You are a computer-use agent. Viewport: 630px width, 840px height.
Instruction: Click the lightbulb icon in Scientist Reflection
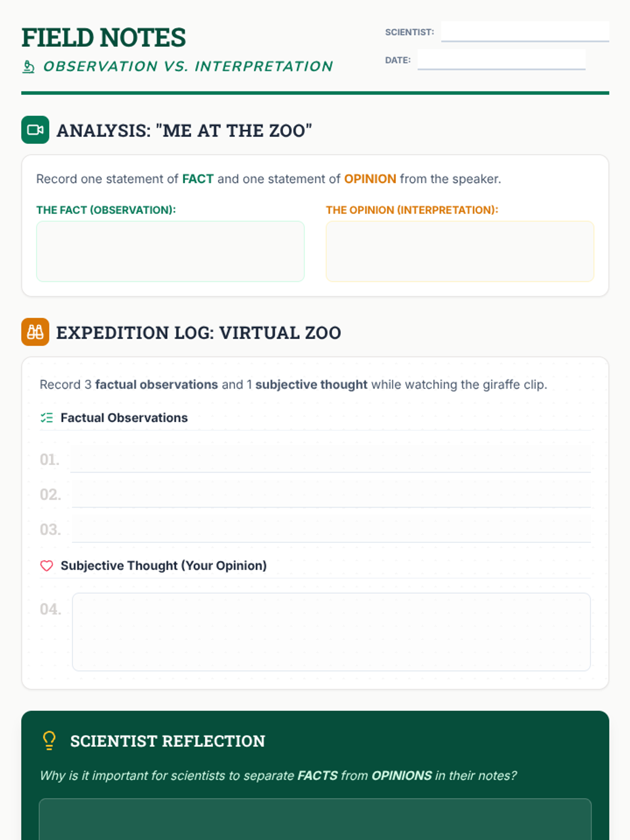point(49,740)
